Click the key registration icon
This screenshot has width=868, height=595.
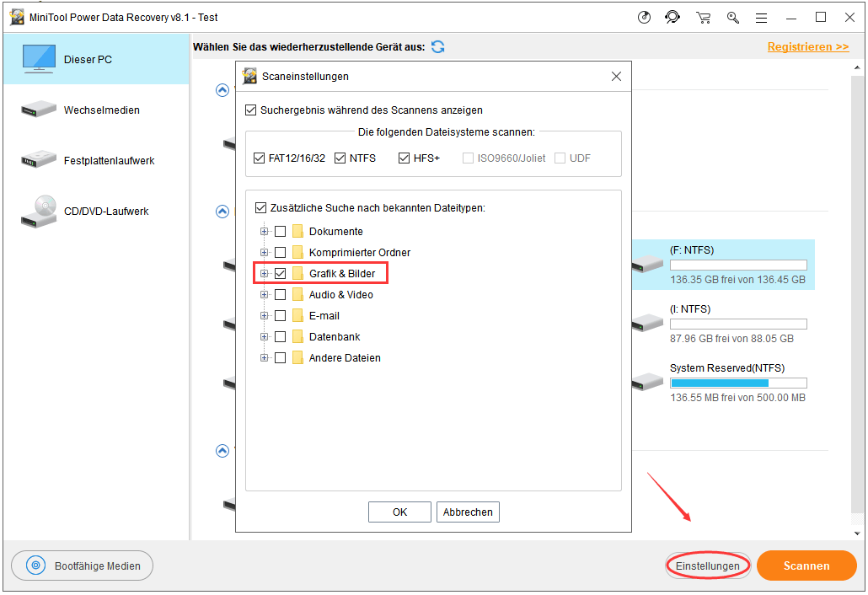(733, 18)
